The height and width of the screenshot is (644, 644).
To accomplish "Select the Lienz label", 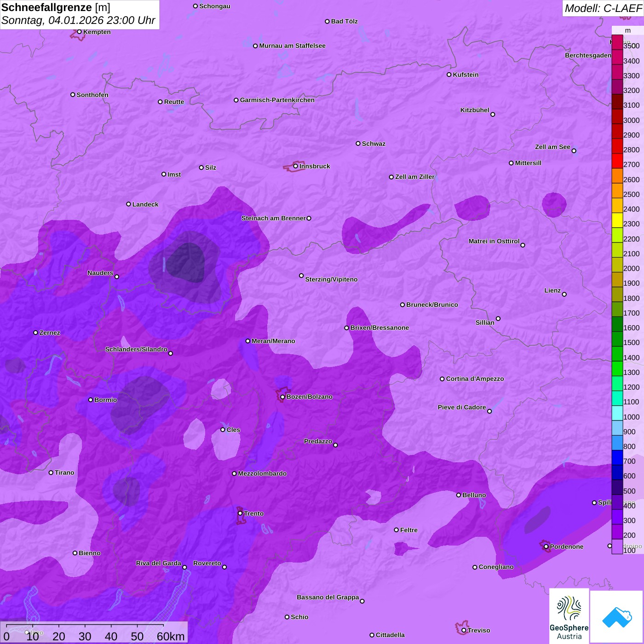I will click(552, 290).
